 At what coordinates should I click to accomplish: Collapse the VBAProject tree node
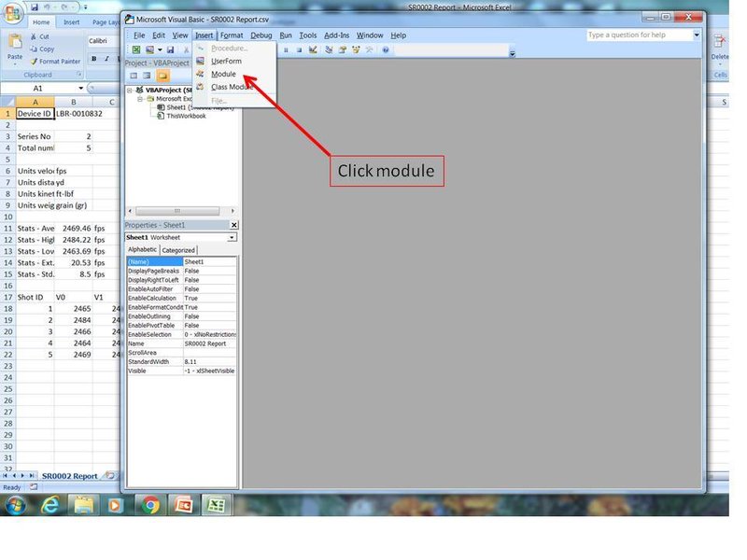point(130,90)
